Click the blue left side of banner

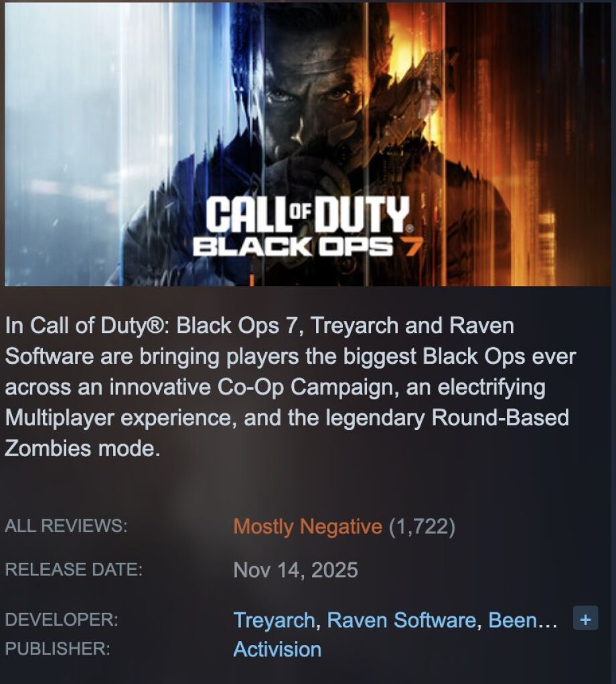pos(66,144)
